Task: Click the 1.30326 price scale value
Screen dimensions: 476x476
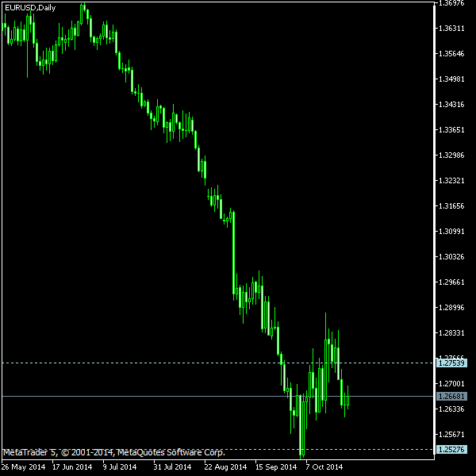Action: point(451,257)
